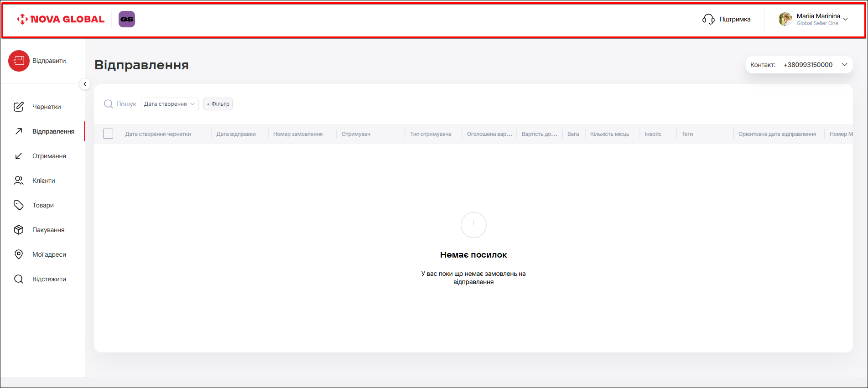Click the Отримання incoming arrow icon
Viewport: 868px width, 388px height.
[x=19, y=156]
